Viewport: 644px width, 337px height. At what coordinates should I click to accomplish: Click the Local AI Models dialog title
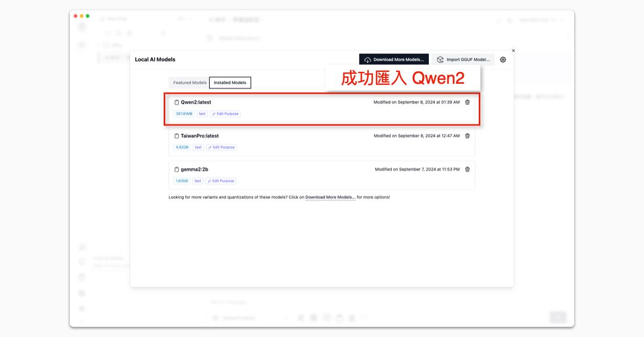tap(155, 60)
